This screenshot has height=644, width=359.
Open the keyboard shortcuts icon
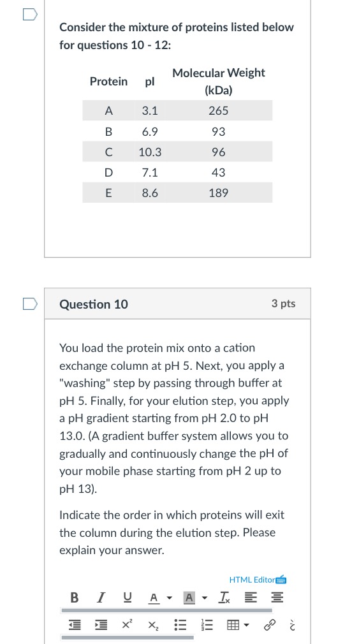tap(281, 580)
